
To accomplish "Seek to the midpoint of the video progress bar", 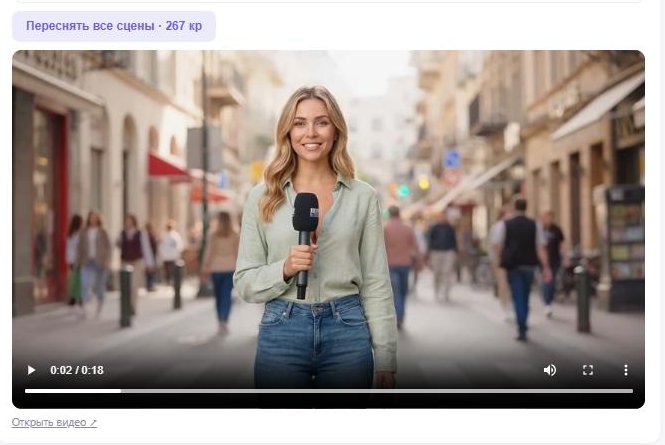I will pos(329,391).
